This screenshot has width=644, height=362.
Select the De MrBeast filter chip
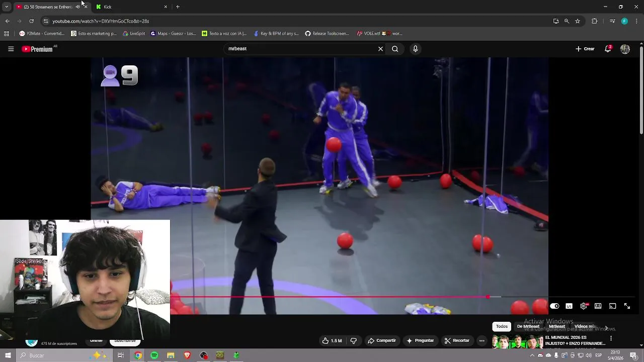click(528, 326)
